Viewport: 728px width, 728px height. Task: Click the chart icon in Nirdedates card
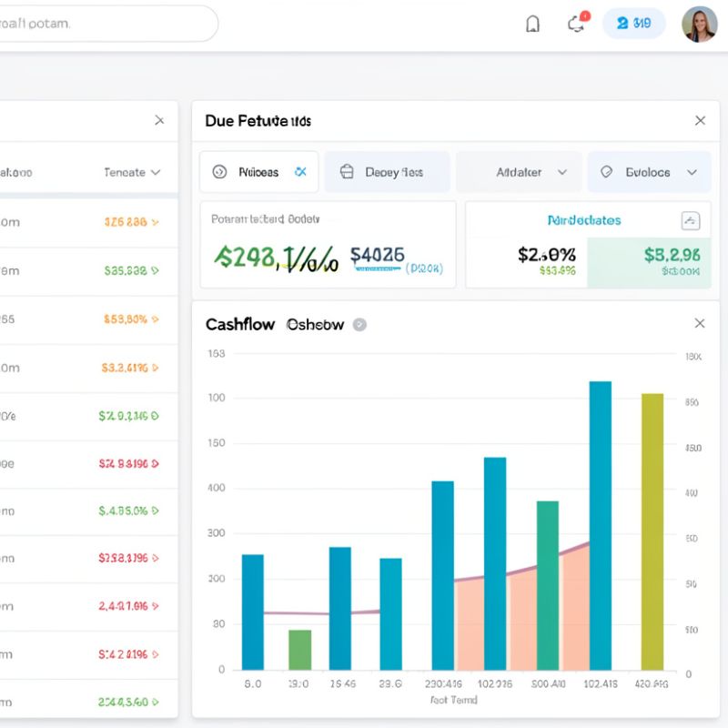coord(690,220)
